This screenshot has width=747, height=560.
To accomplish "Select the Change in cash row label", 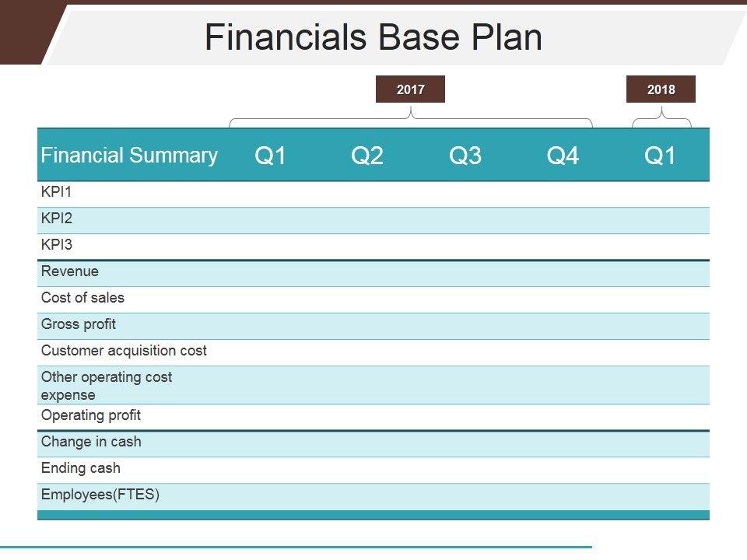I will click(91, 442).
